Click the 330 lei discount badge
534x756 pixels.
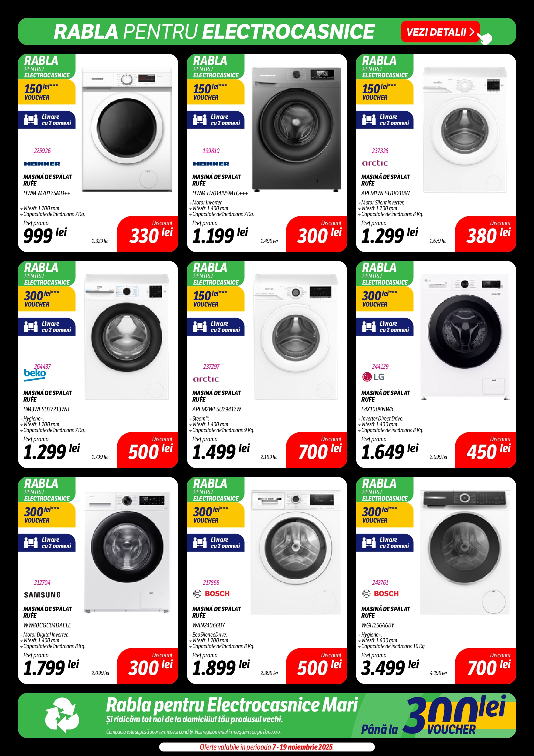pos(148,234)
